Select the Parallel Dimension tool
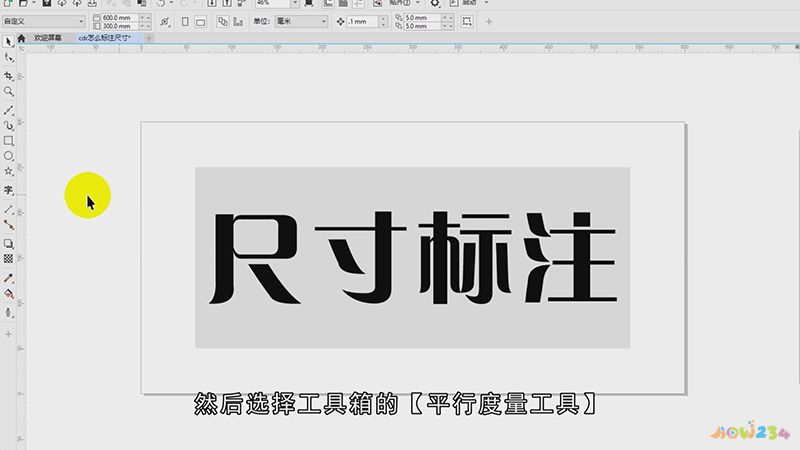This screenshot has height=450, width=800. click(x=8, y=209)
